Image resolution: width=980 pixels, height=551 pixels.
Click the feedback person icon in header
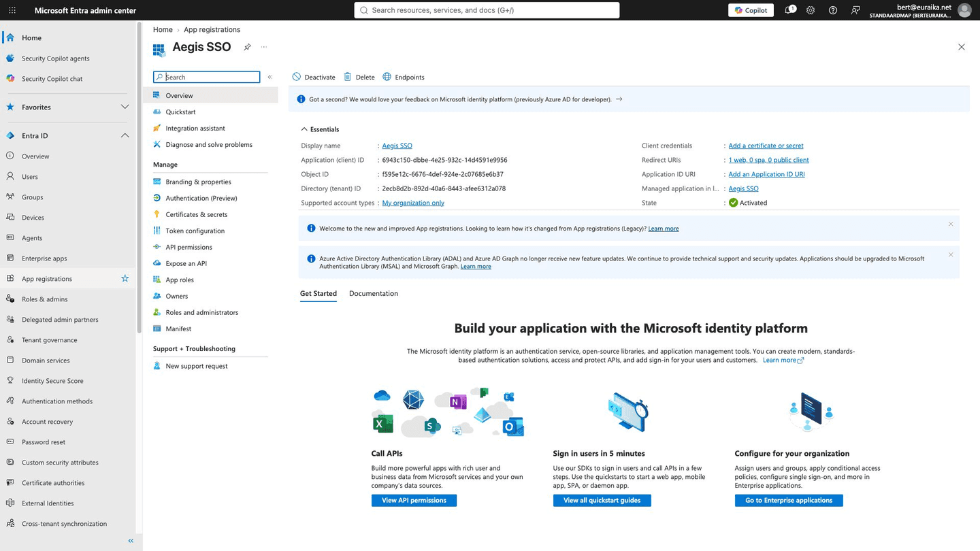[855, 10]
